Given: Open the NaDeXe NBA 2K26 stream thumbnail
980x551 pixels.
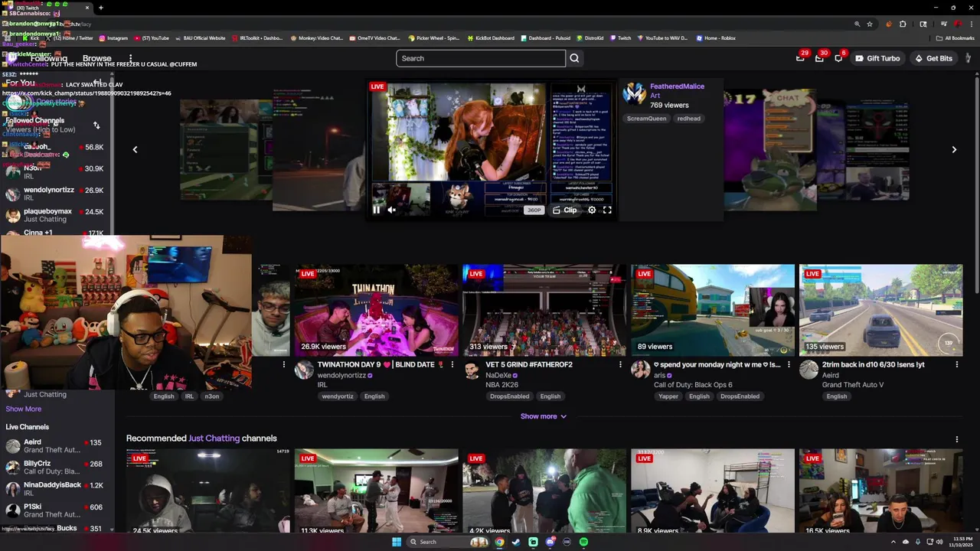Looking at the screenshot, I should point(544,310).
